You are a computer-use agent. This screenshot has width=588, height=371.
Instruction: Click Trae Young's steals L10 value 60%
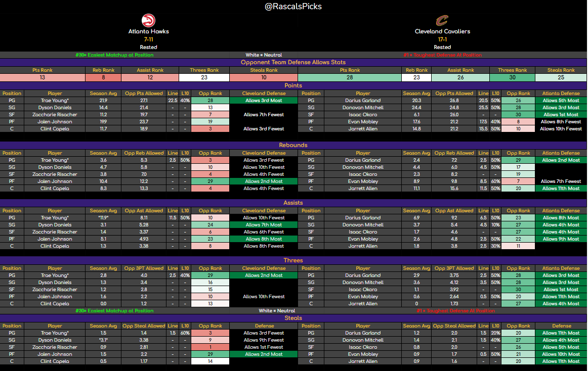coord(185,333)
